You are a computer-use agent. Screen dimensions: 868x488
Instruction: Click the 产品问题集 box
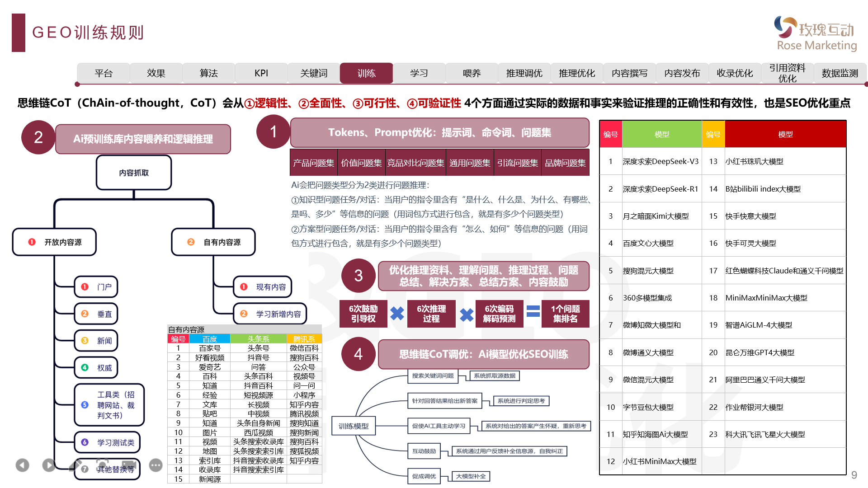pos(313,163)
